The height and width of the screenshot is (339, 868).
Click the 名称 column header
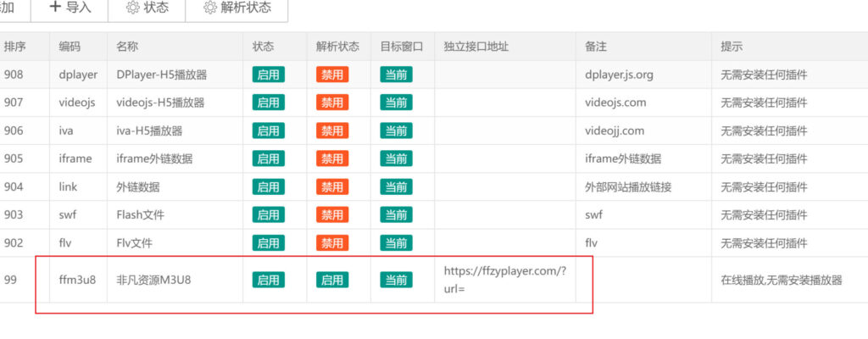pos(128,47)
